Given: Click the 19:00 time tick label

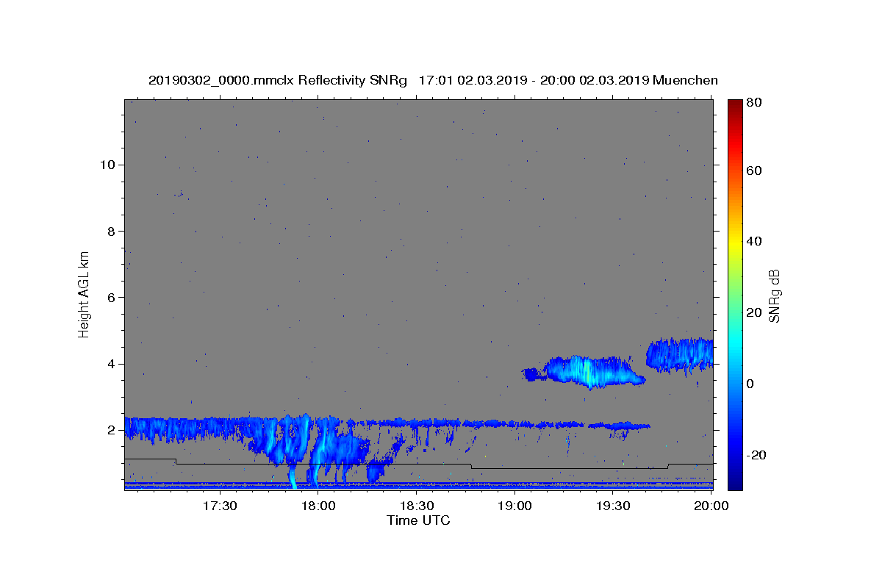Looking at the screenshot, I should pos(515,506).
